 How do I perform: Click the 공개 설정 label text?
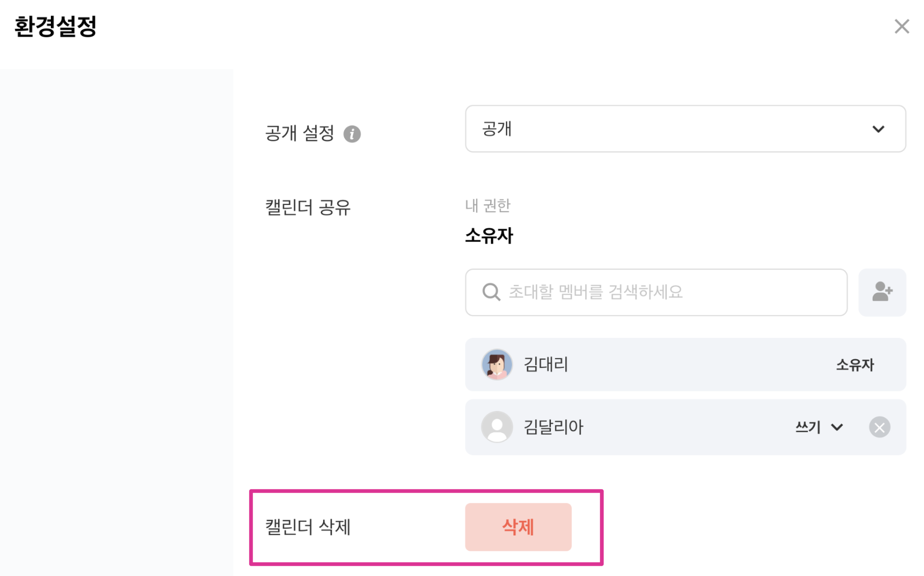[x=299, y=133]
